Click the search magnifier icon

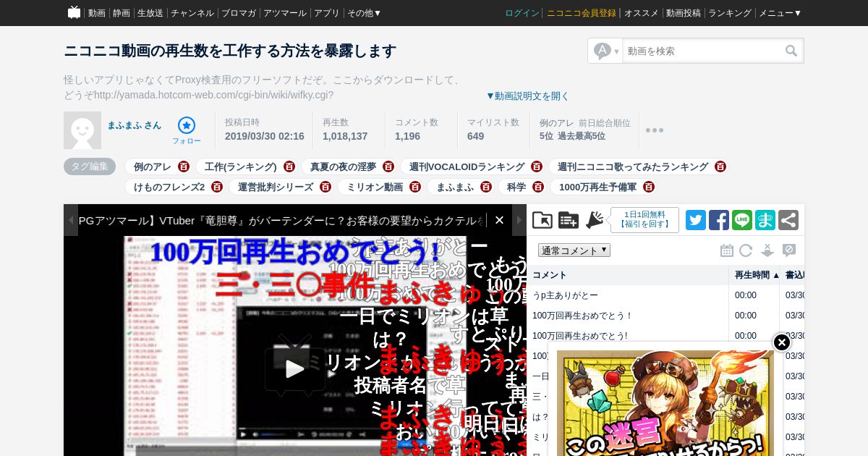point(791,51)
